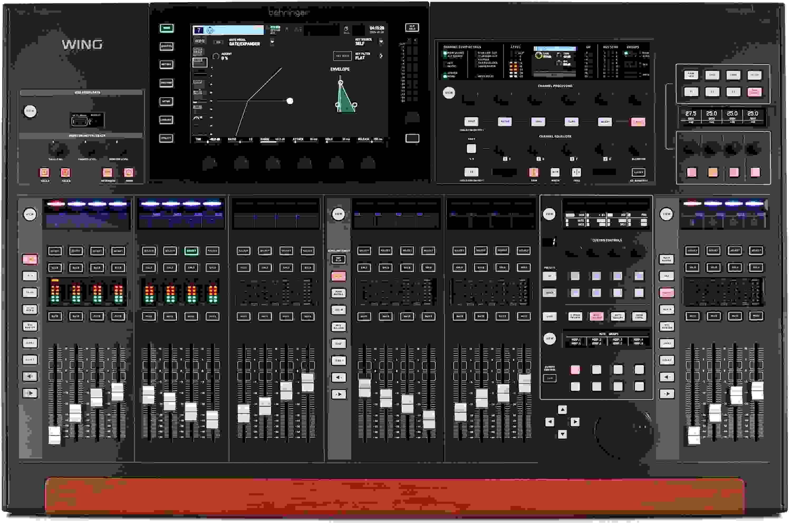Tap the ENVELOPE graph peak handle
Screen dimensions: 791x532
[x=340, y=82]
